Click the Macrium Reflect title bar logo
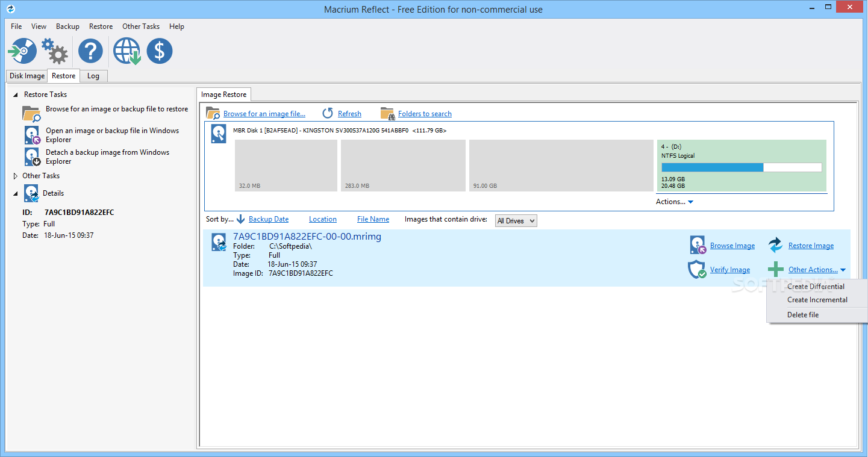This screenshot has width=868, height=457. [10, 9]
